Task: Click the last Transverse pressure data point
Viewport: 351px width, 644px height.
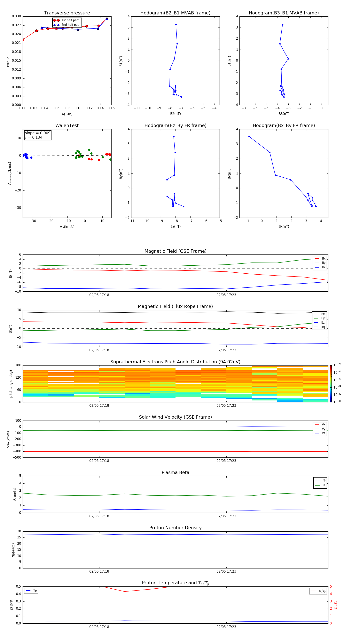Action: click(x=107, y=19)
